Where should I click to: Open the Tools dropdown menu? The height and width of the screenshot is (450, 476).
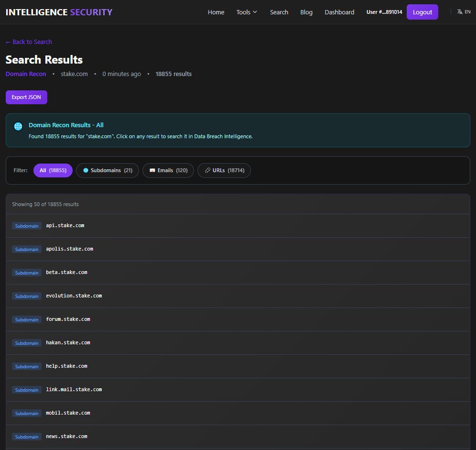[247, 12]
